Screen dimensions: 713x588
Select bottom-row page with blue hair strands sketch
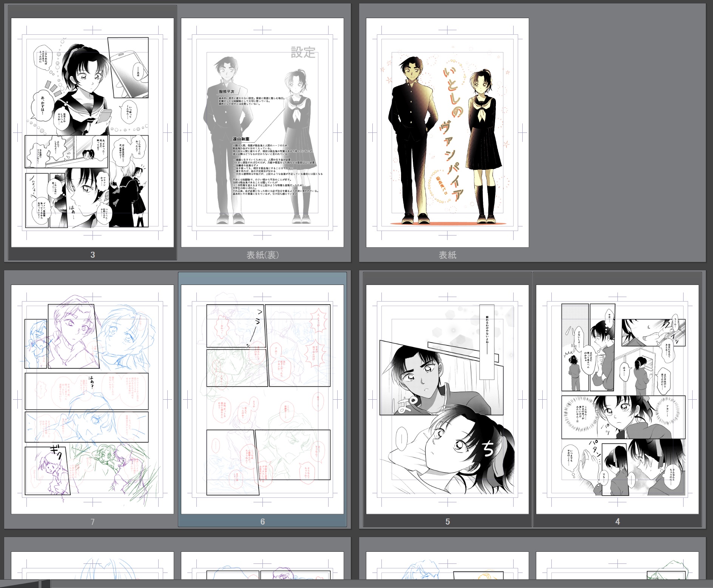pos(93,565)
